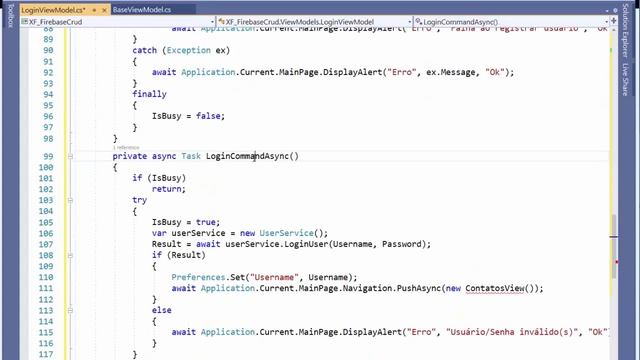This screenshot has height=360, width=640.
Task: Click 'IsBusy = false;' on line 96
Action: 188,116
